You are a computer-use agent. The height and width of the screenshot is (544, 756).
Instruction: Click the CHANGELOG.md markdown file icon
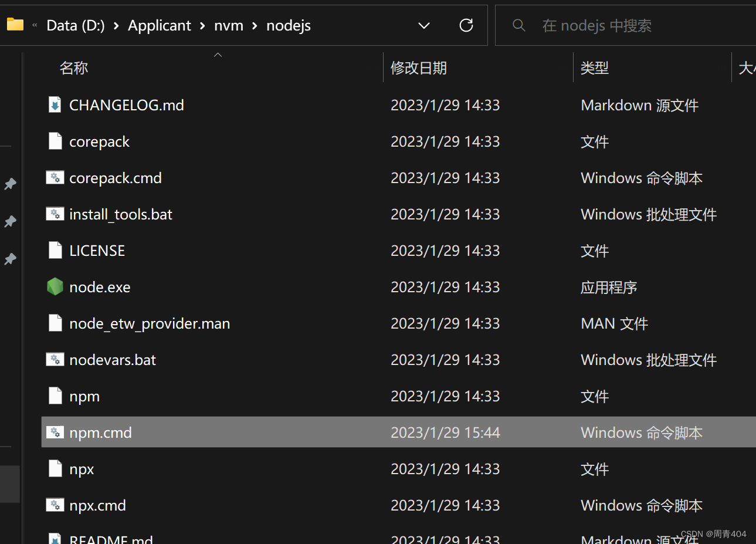tap(55, 105)
